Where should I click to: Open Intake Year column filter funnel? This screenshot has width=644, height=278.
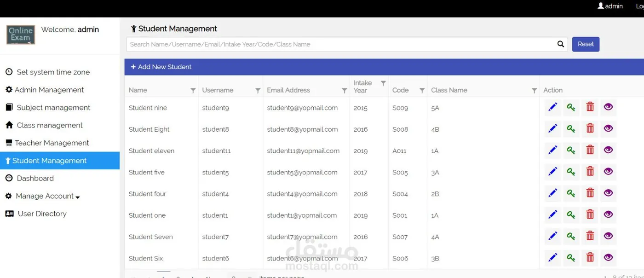pos(383,83)
